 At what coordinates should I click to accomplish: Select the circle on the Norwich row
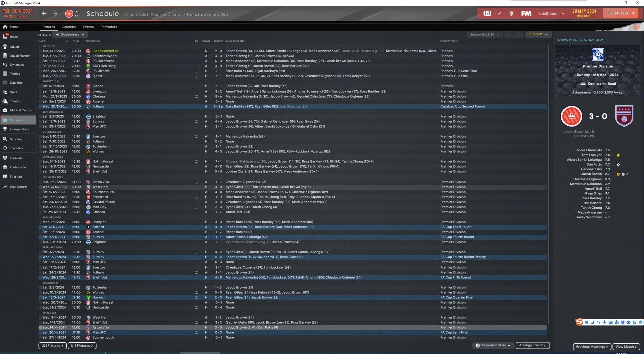[x=41, y=297]
